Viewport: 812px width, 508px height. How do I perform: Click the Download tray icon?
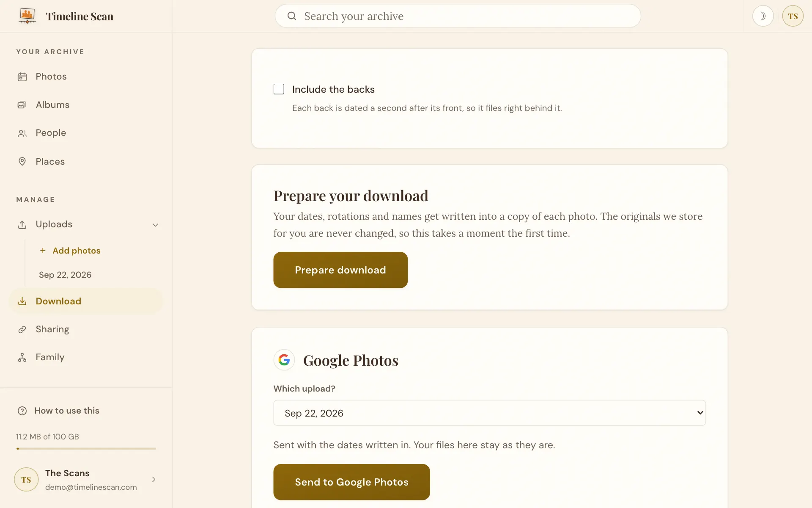tap(22, 301)
